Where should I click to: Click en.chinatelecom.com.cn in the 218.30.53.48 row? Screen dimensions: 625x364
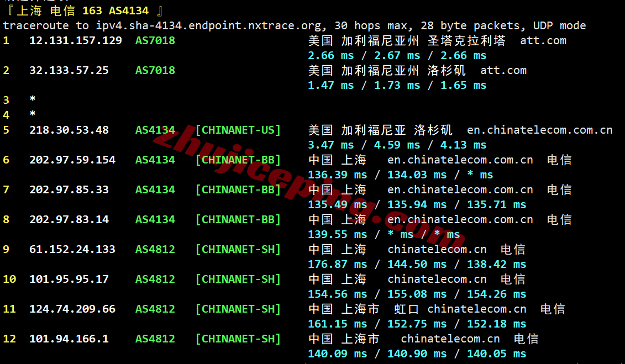[x=540, y=130]
